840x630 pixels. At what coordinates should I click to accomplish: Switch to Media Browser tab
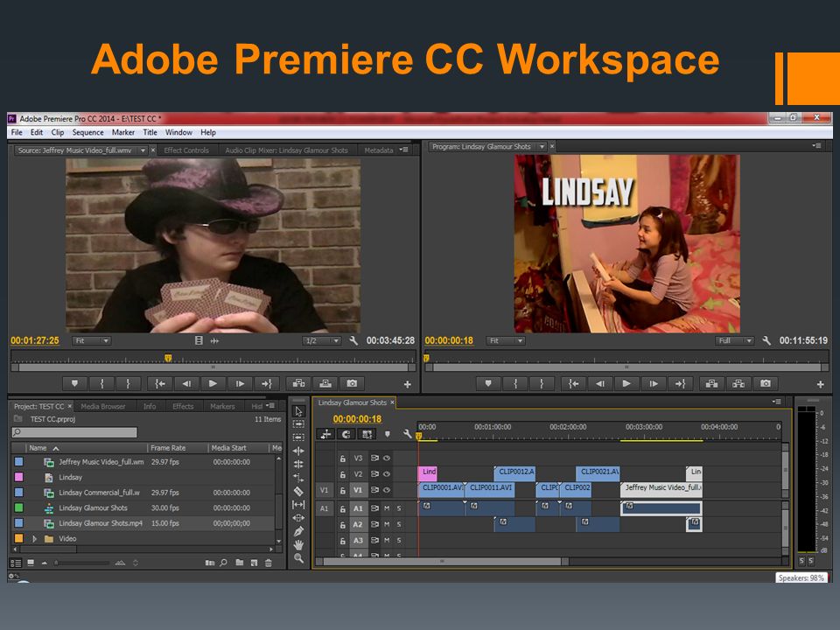click(103, 407)
